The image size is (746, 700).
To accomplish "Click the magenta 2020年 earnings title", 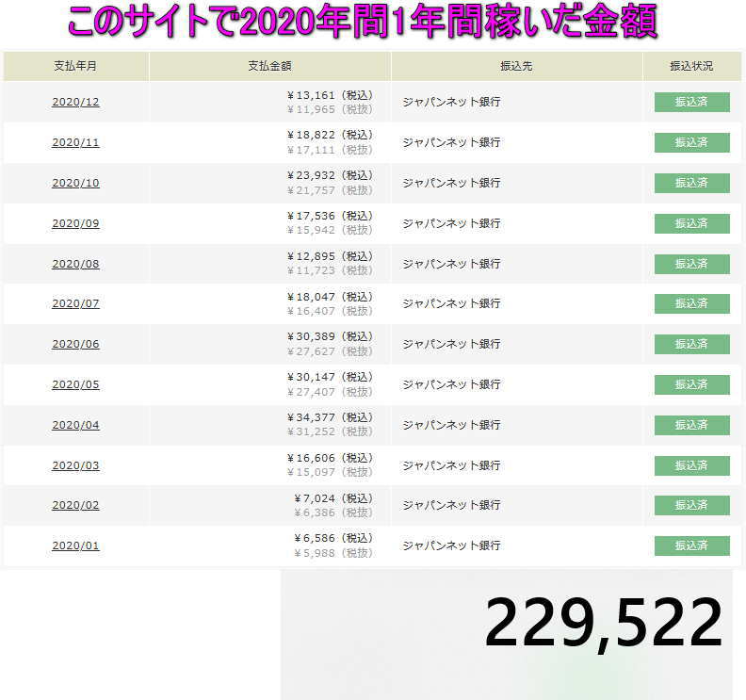I will 363,22.
